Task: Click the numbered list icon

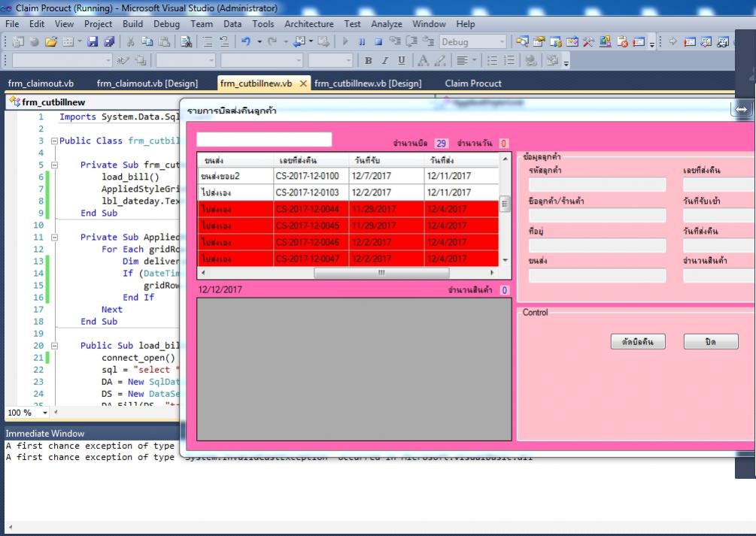Action: point(509,60)
